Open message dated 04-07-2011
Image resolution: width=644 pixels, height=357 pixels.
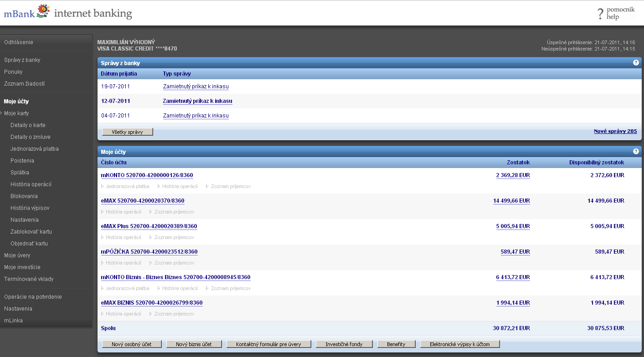pos(196,116)
